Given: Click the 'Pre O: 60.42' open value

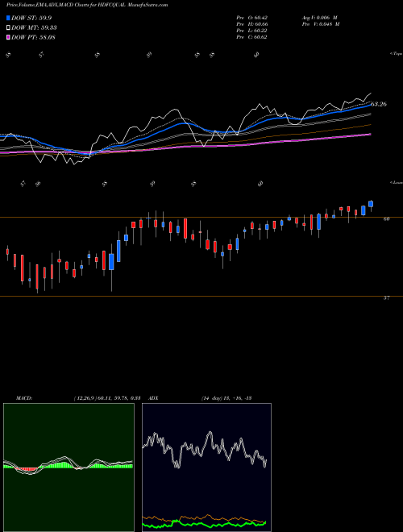Looking at the screenshot, I should coord(251,17).
